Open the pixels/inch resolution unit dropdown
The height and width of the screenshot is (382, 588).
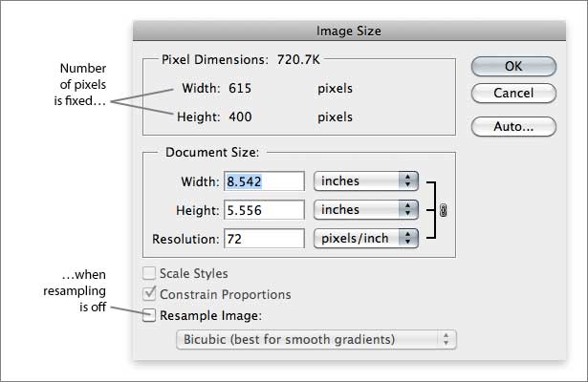point(365,238)
